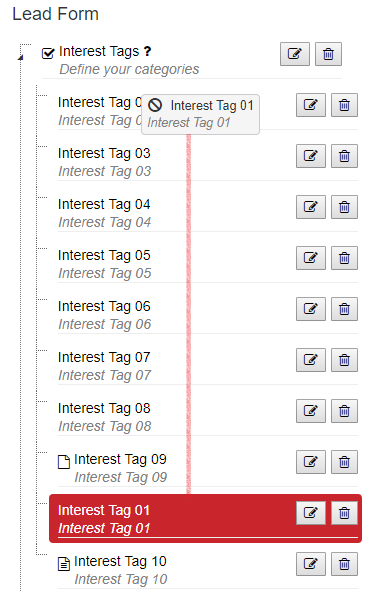
Task: Click the help question mark beside Interest Tags
Action: pos(147,51)
